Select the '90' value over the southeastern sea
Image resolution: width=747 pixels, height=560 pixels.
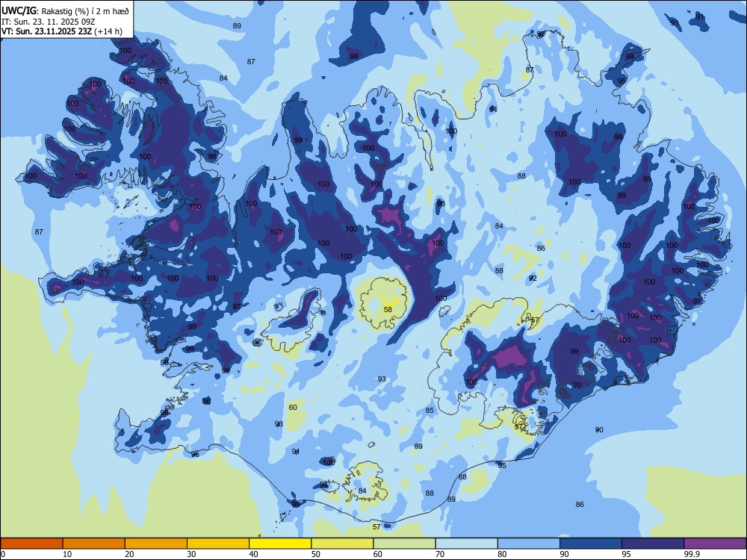[599, 429]
